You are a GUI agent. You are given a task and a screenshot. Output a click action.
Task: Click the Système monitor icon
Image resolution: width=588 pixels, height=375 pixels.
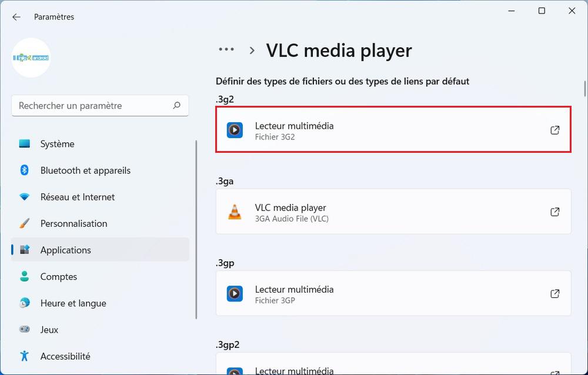(x=24, y=143)
